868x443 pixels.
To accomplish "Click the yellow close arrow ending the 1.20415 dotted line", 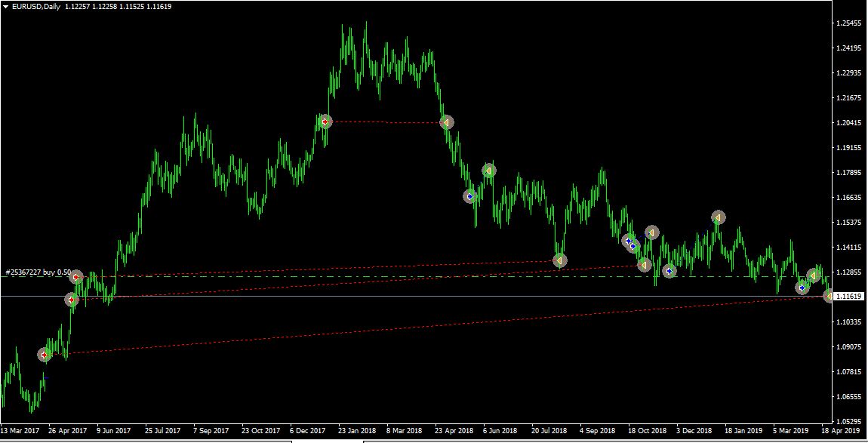I will pyautogui.click(x=447, y=122).
